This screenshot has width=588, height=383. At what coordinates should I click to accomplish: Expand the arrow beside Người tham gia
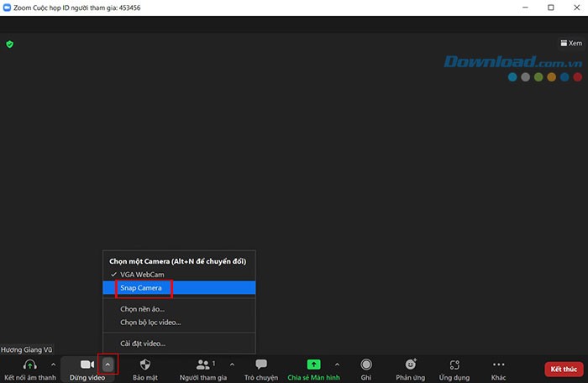(x=232, y=365)
